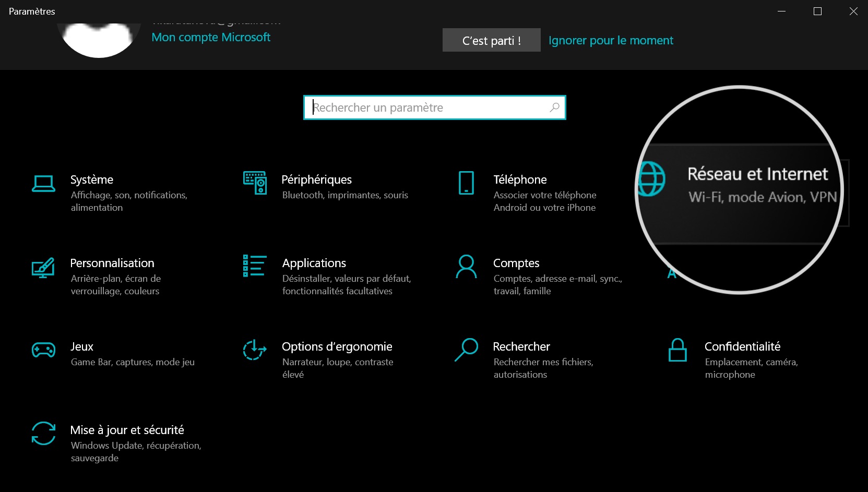Screen dimensions: 868x492
Task: Click 'Emplacement, caméra, microphone' description
Action: coord(751,368)
